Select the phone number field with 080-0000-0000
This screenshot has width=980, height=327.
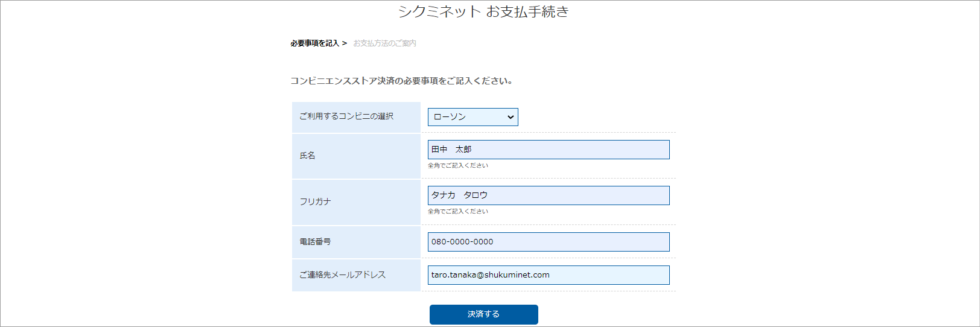coord(548,242)
